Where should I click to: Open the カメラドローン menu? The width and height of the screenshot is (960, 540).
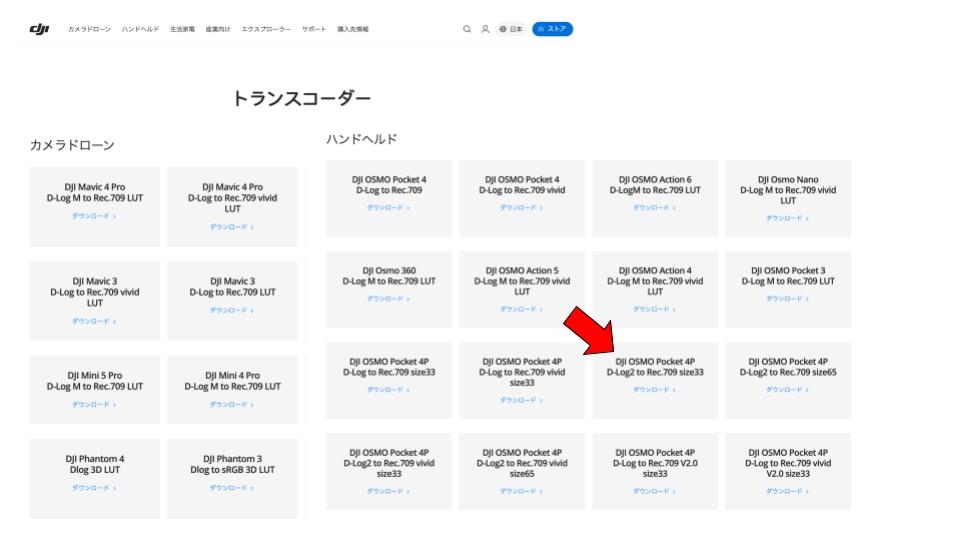pos(89,29)
